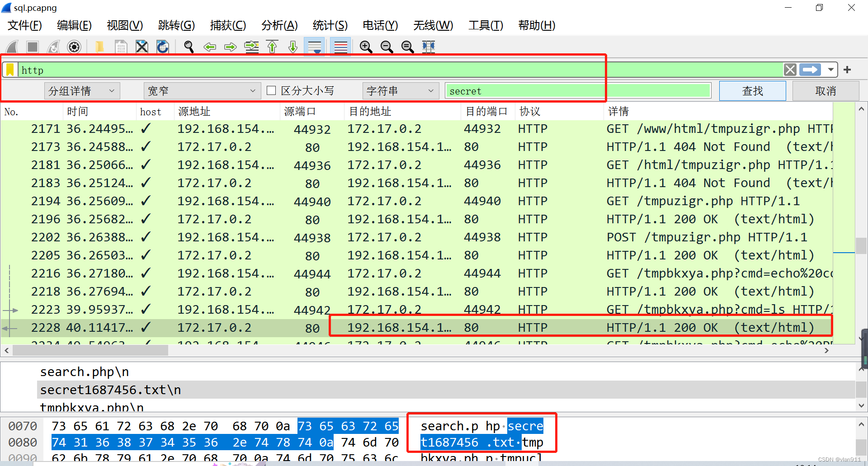Open the 帮助(H) menu
This screenshot has height=466, width=868.
[537, 25]
